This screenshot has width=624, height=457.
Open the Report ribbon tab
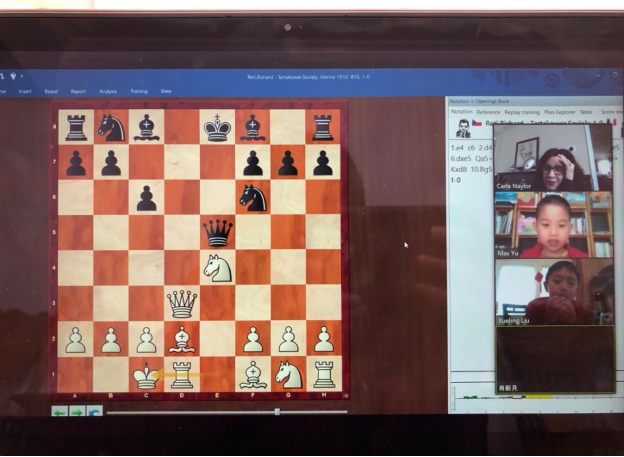pos(78,91)
